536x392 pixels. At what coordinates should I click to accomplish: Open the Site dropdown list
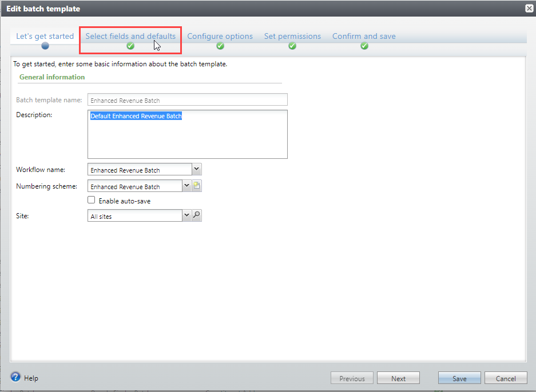click(186, 215)
